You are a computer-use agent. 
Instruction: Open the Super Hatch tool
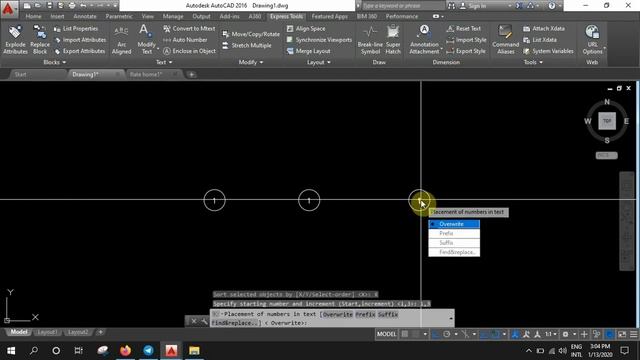(x=393, y=39)
